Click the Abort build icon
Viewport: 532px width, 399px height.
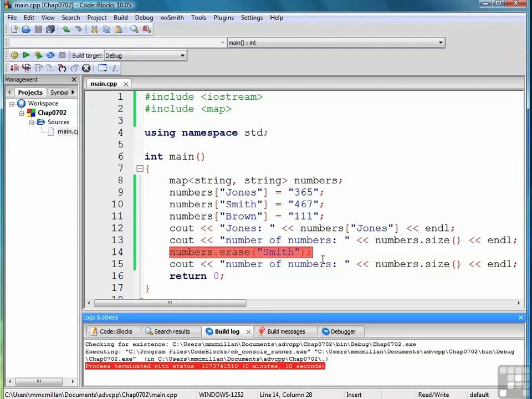[x=62, y=55]
